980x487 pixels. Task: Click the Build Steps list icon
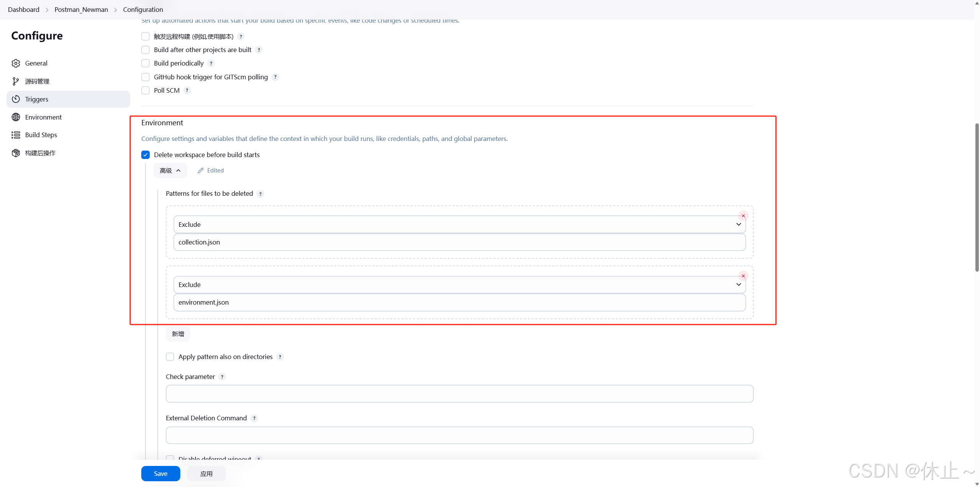pos(16,135)
